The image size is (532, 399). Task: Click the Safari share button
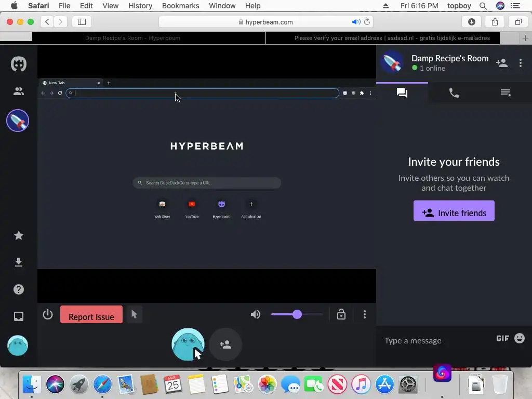click(x=495, y=22)
